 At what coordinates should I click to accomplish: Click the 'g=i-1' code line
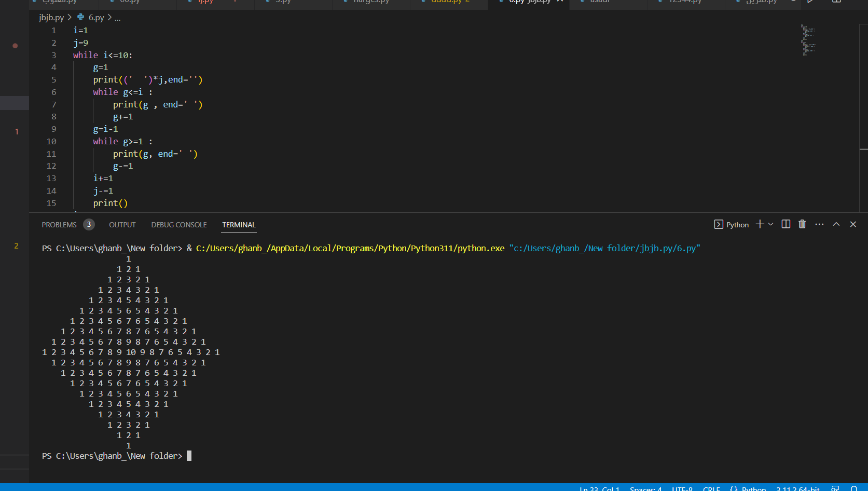tap(105, 129)
